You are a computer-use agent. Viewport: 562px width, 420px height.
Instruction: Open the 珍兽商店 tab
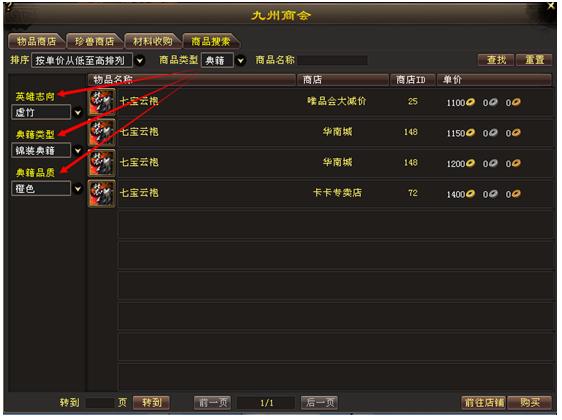(x=94, y=41)
